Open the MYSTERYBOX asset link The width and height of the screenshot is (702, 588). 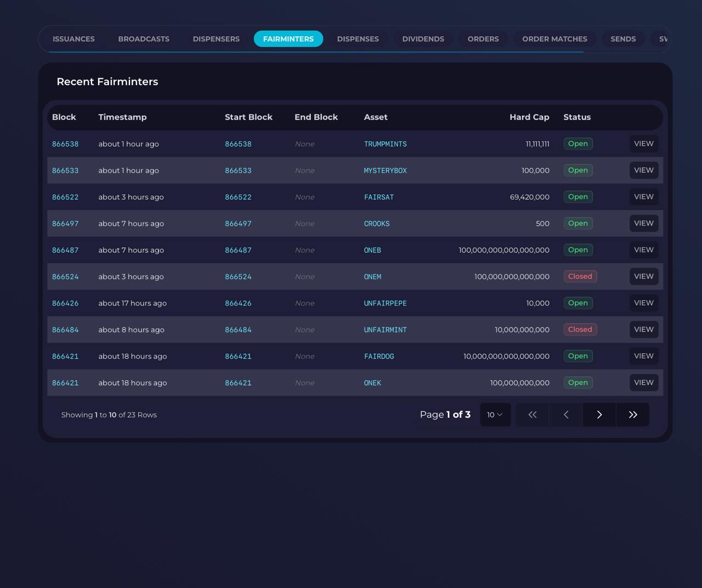click(386, 171)
